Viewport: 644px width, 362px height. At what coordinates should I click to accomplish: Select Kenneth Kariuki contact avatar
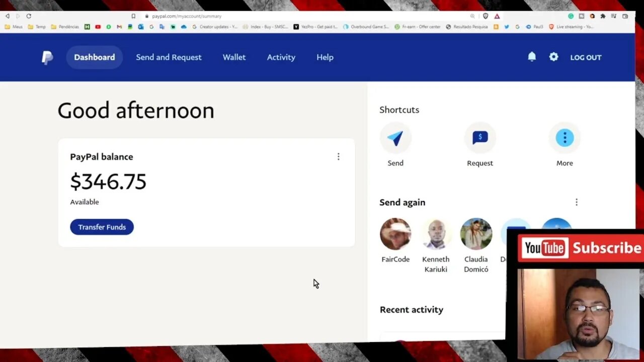436,234
